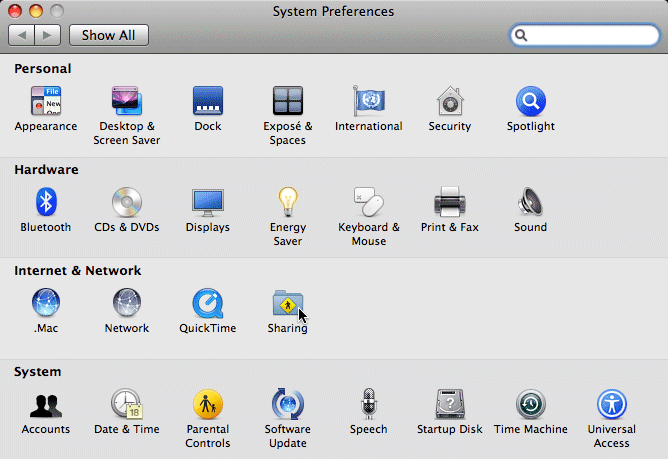Open Print & Fax preferences
Screen dimensions: 668x459
tap(449, 203)
